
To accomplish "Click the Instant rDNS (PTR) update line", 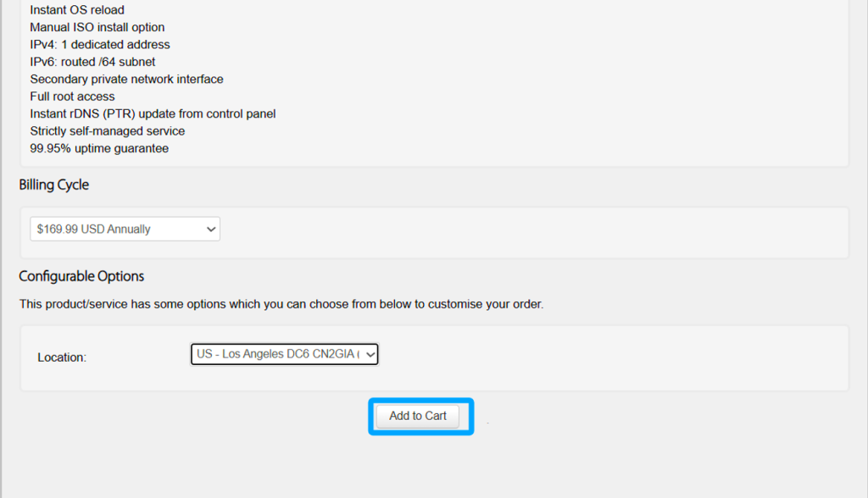I will (153, 113).
